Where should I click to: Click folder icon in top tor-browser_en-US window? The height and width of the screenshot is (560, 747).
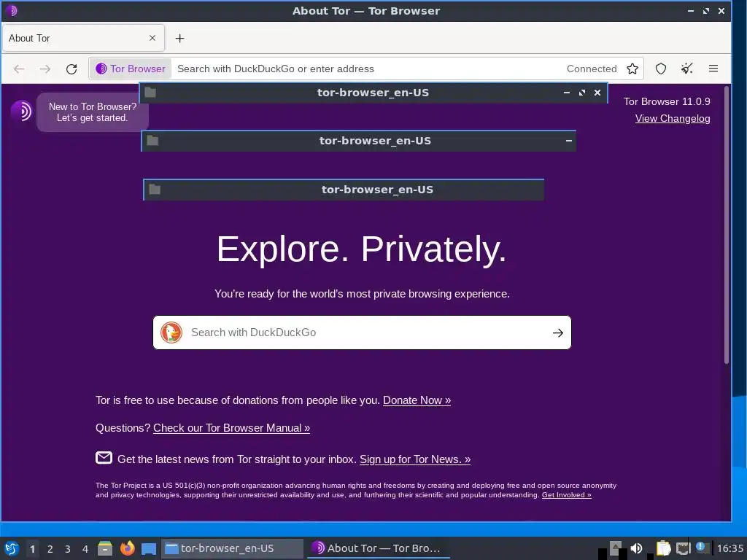150,93
